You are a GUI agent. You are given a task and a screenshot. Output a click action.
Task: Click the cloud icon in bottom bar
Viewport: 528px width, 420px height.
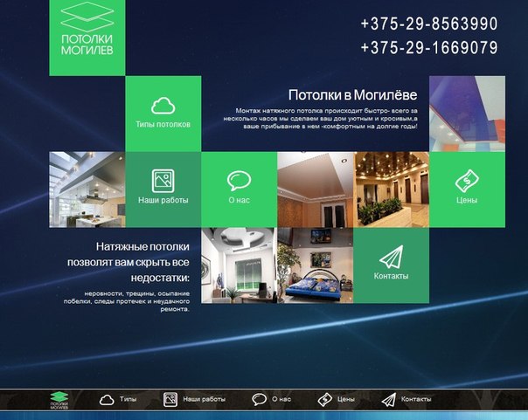107,400
